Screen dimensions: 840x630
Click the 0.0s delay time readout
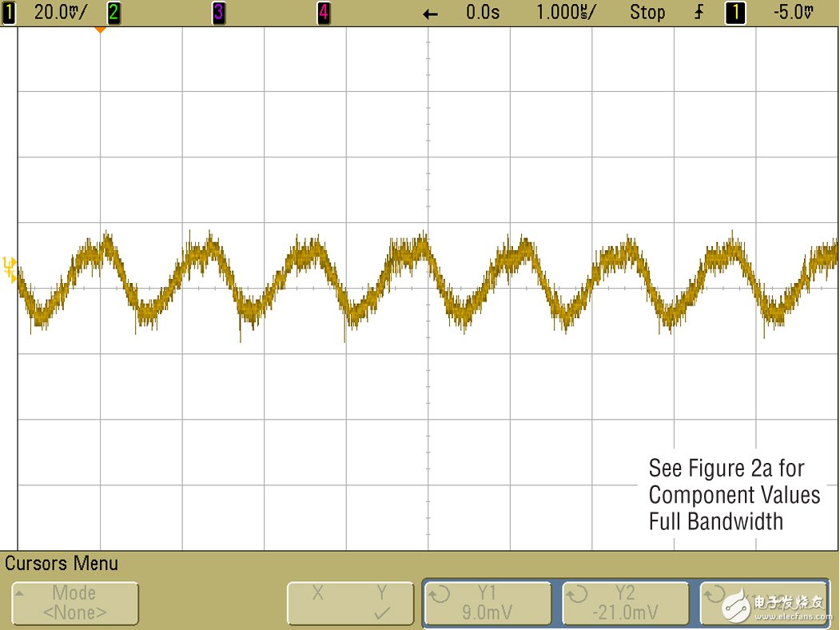[x=483, y=13]
